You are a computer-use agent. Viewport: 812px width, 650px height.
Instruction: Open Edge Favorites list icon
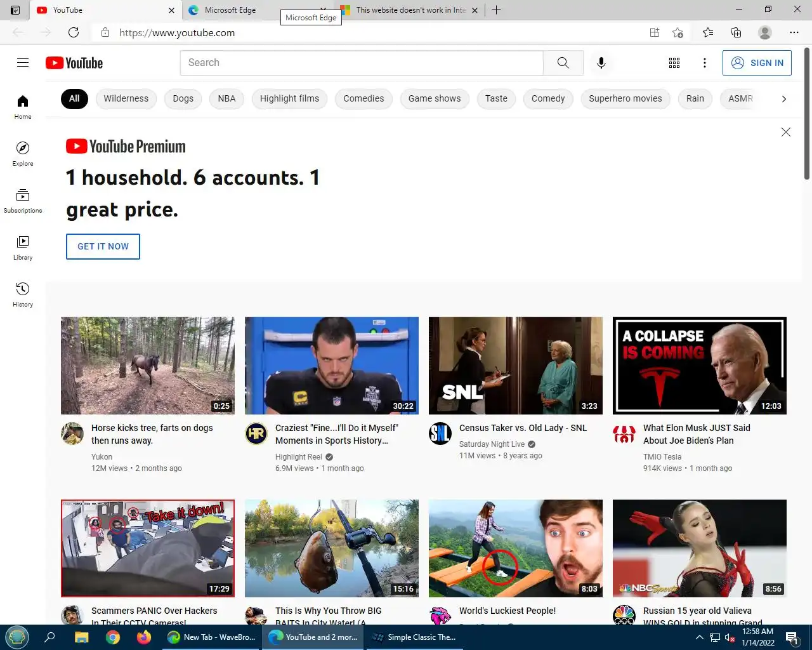click(x=708, y=32)
